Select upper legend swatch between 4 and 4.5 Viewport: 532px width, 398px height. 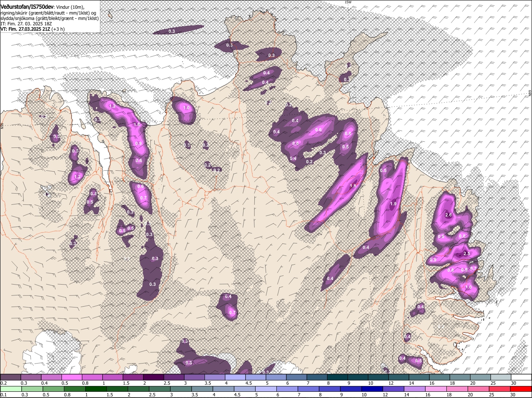(235, 377)
